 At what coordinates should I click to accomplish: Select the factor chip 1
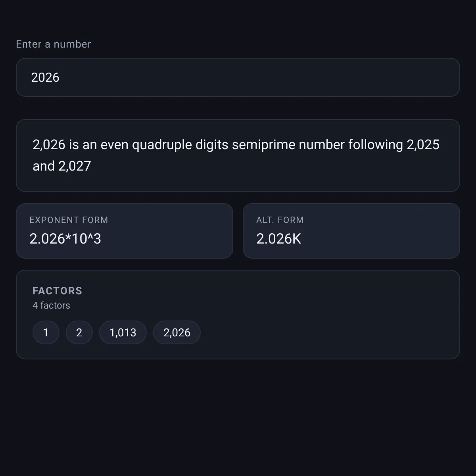[46, 332]
